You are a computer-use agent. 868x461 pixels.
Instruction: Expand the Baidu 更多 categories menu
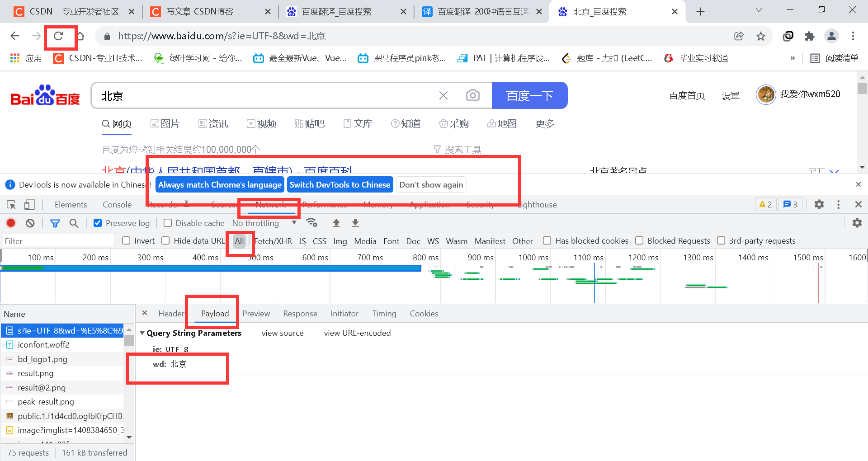(545, 124)
